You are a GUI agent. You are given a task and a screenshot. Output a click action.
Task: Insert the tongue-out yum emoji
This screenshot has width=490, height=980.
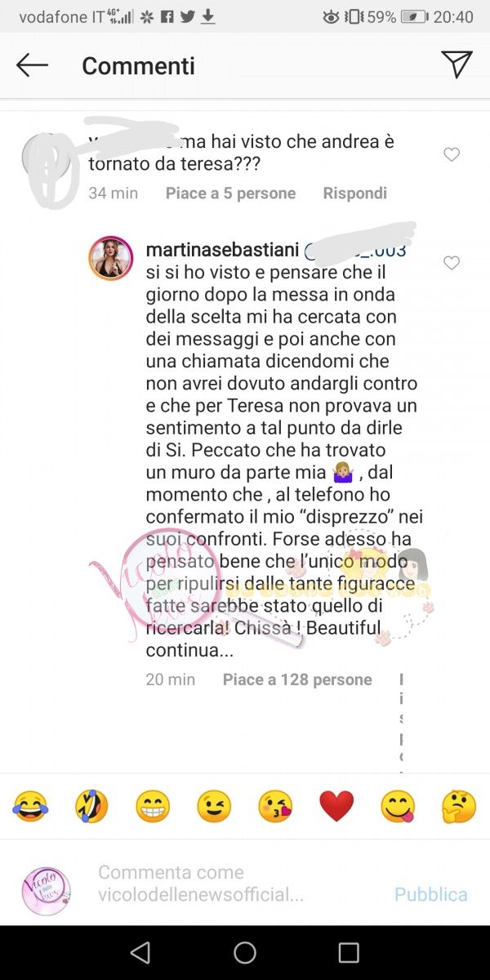[x=398, y=807]
